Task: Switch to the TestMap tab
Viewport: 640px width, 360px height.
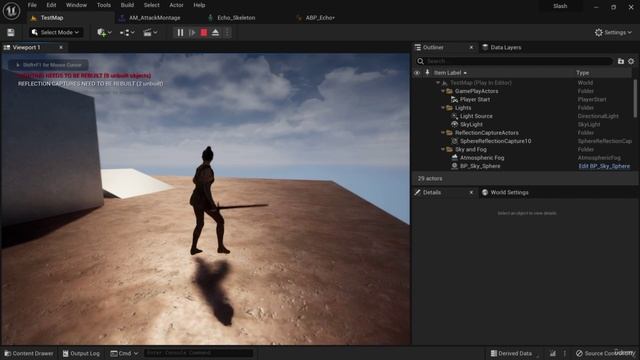Action: coord(52,18)
